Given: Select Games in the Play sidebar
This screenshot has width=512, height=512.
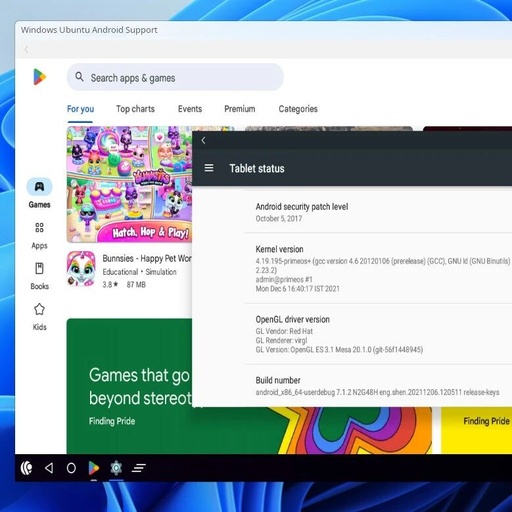Looking at the screenshot, I should coord(39,193).
